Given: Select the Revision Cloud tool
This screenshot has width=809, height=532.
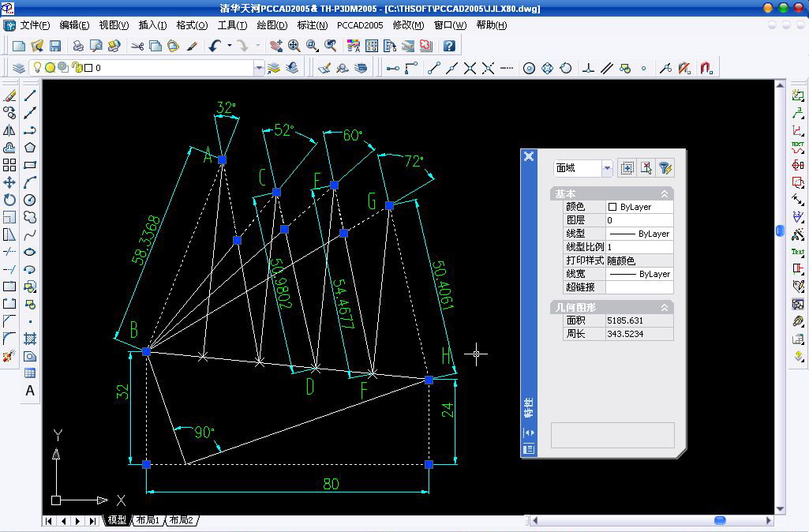Looking at the screenshot, I should pyautogui.click(x=30, y=217).
